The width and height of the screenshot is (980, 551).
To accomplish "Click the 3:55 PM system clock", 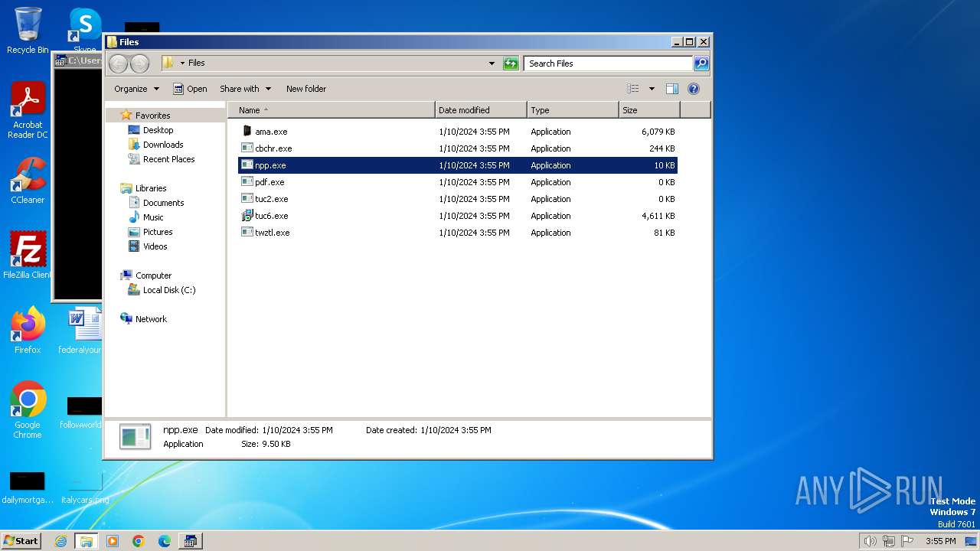I will [x=940, y=541].
